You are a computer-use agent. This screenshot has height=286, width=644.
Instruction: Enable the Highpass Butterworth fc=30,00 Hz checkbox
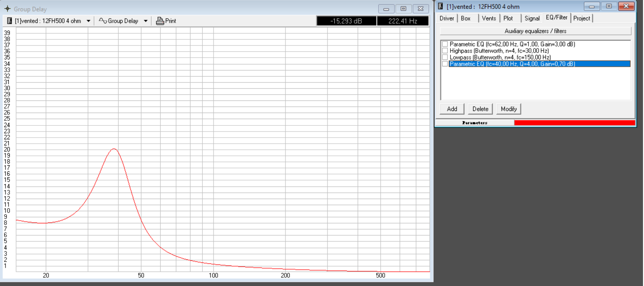pyautogui.click(x=445, y=51)
